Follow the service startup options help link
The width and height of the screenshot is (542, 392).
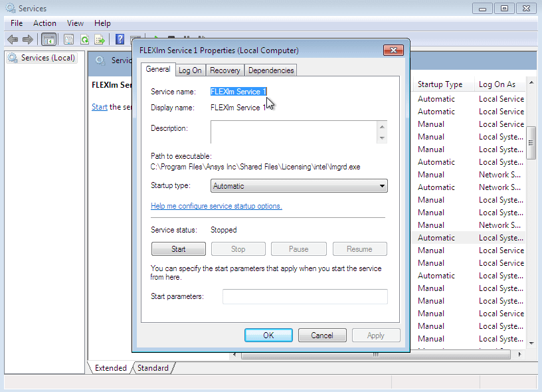point(217,206)
